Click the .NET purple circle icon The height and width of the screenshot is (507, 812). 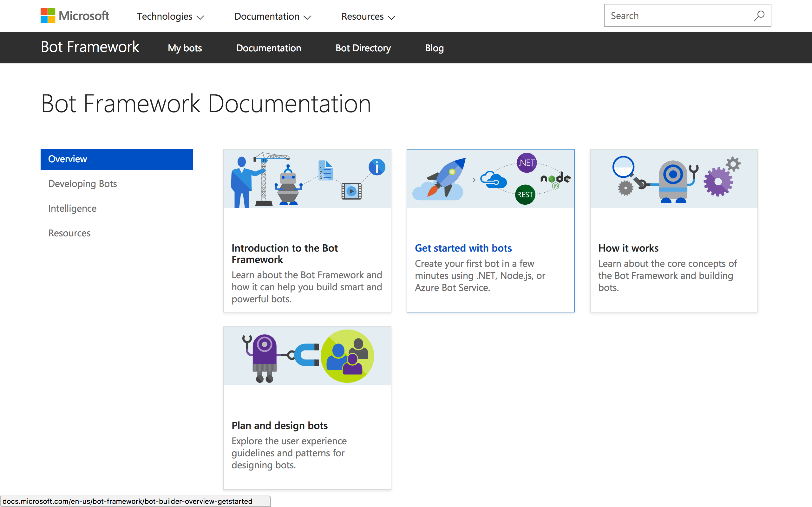pyautogui.click(x=527, y=163)
